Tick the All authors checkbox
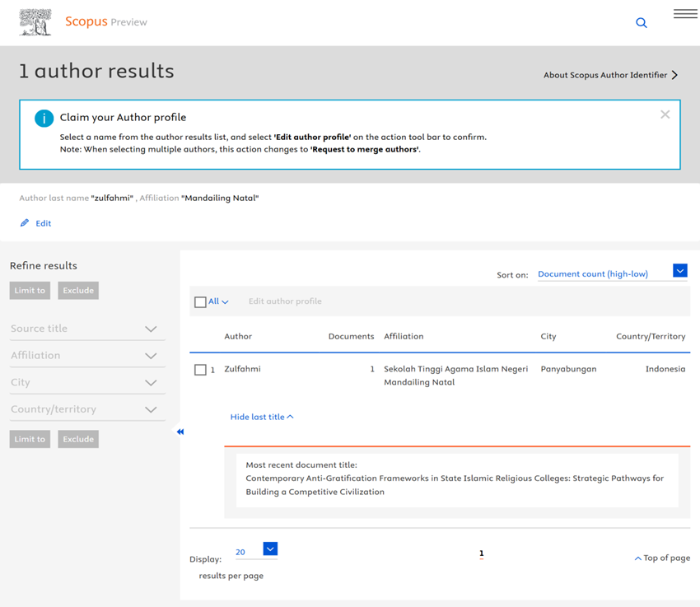 click(200, 302)
